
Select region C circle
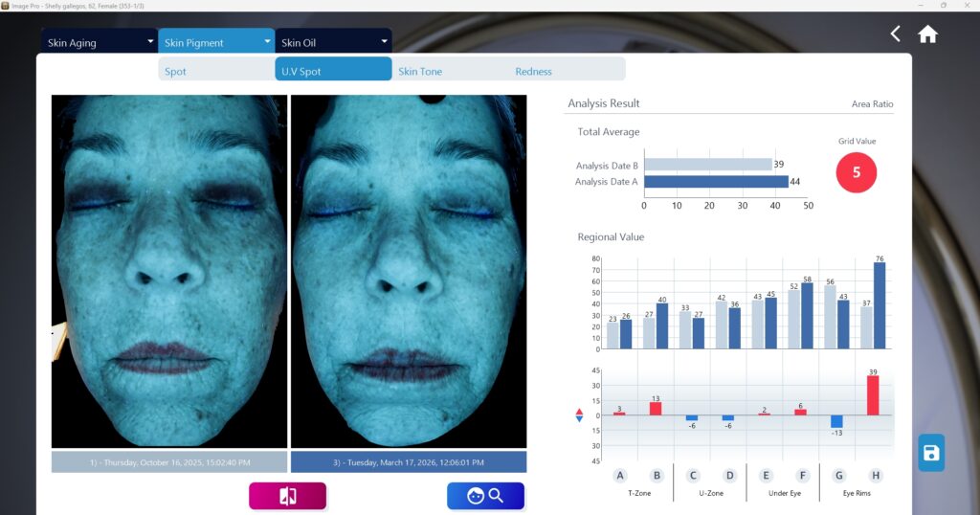coord(693,476)
